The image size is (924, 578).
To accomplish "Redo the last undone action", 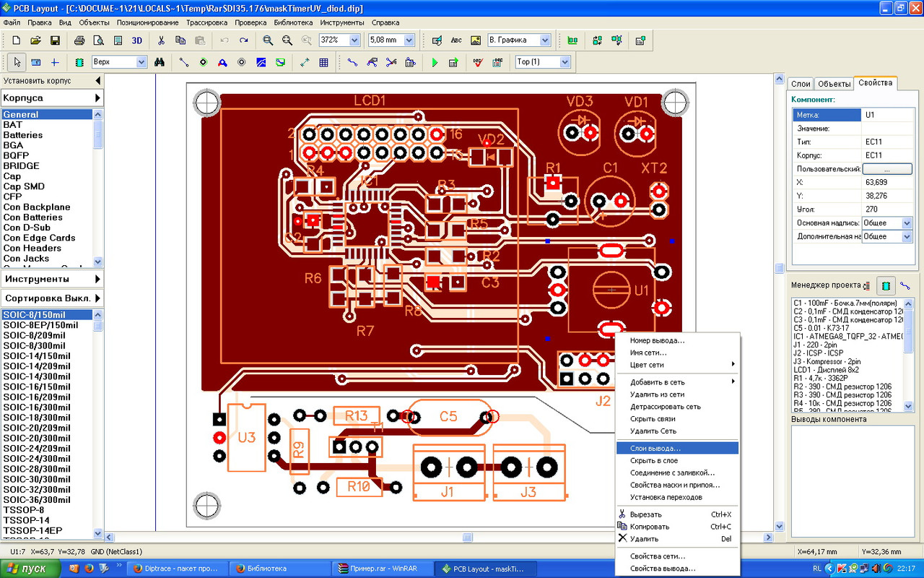I will (x=244, y=40).
